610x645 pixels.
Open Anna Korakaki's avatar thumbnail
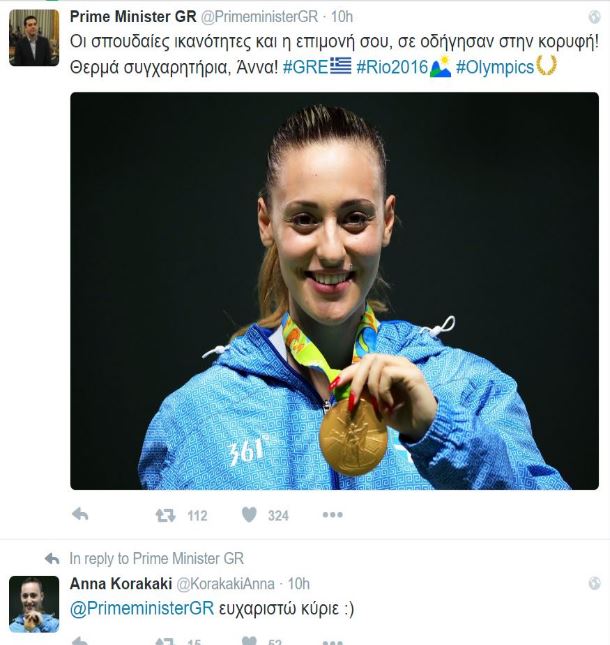click(34, 604)
